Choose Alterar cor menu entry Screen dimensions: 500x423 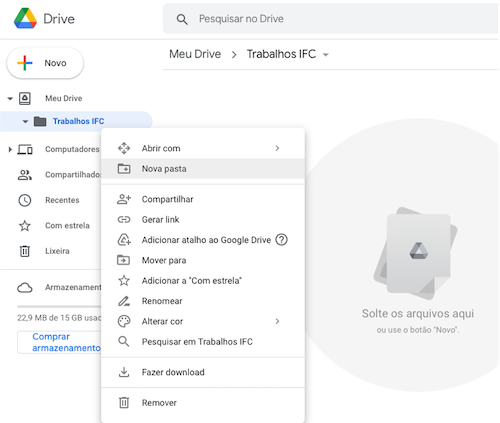tap(203, 321)
